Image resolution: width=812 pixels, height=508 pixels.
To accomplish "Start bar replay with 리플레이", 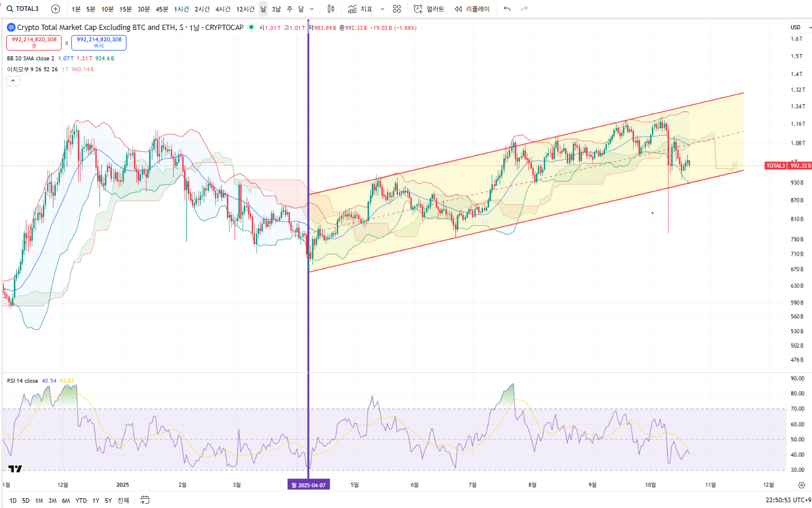I will (x=472, y=9).
